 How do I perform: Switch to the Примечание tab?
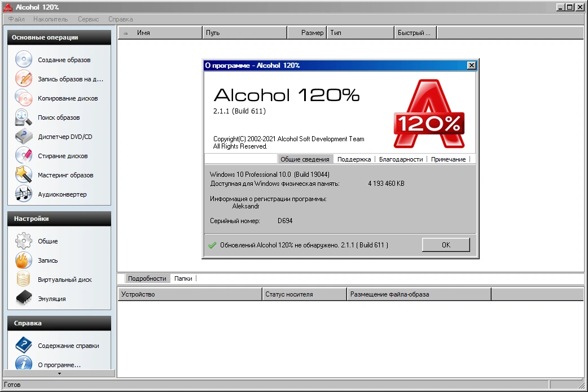[x=449, y=159]
